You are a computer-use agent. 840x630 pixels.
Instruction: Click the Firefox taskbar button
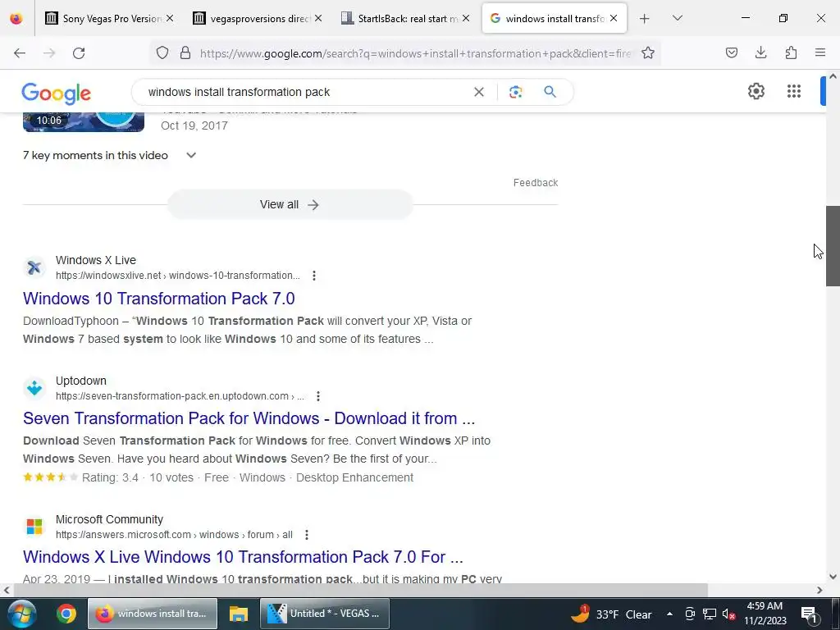pos(153,614)
